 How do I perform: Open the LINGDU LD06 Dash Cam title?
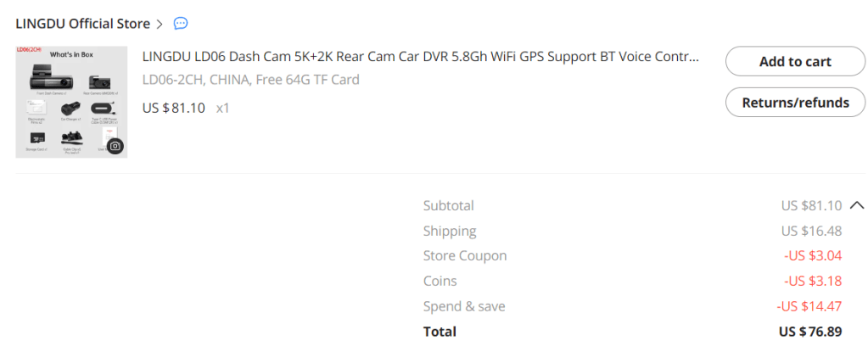click(421, 58)
